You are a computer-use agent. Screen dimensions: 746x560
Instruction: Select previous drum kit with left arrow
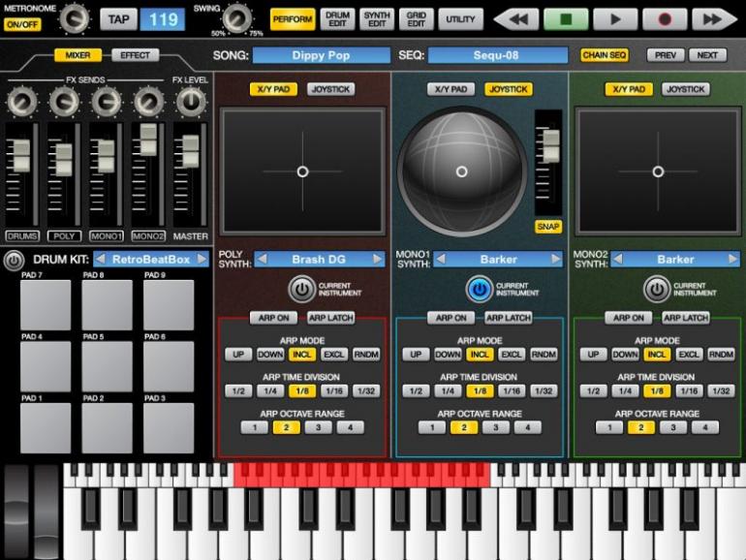pyautogui.click(x=100, y=260)
